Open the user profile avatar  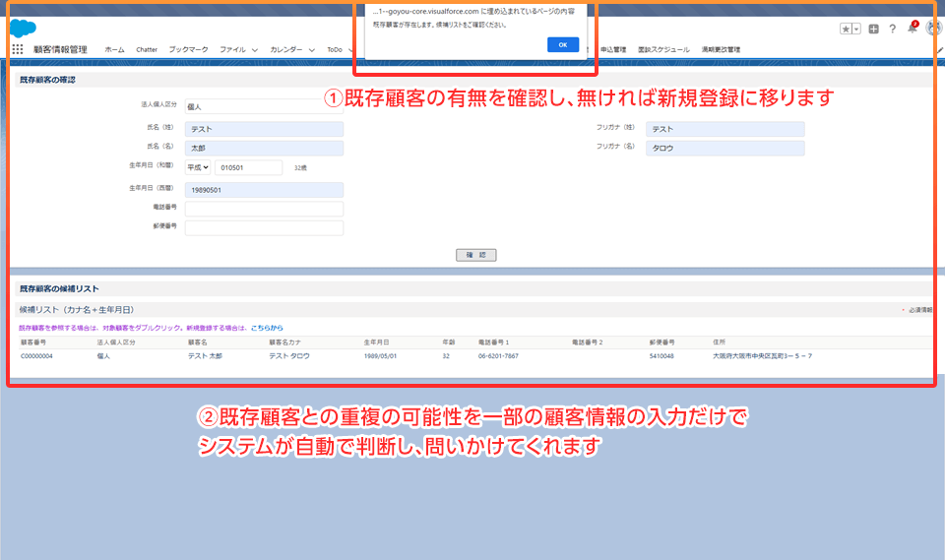932,29
